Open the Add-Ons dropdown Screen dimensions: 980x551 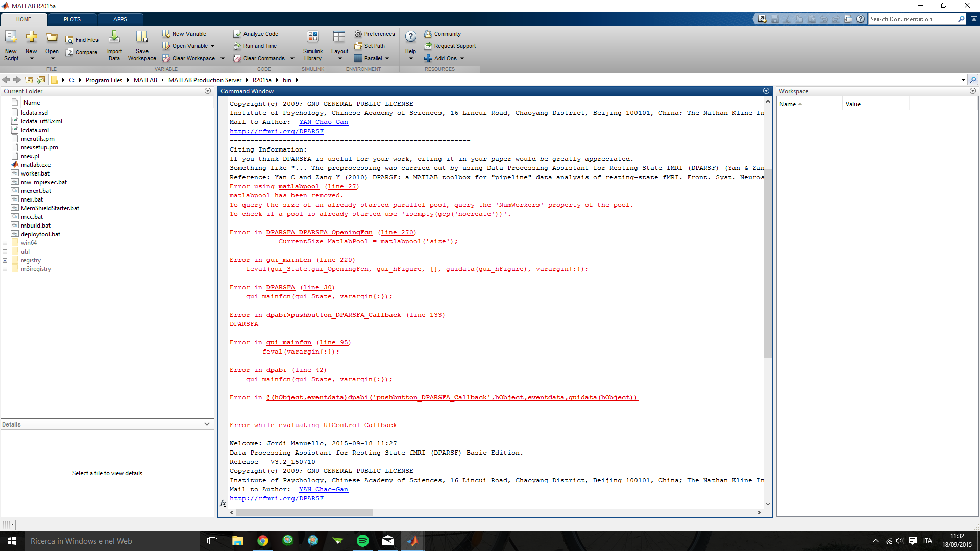(444, 58)
